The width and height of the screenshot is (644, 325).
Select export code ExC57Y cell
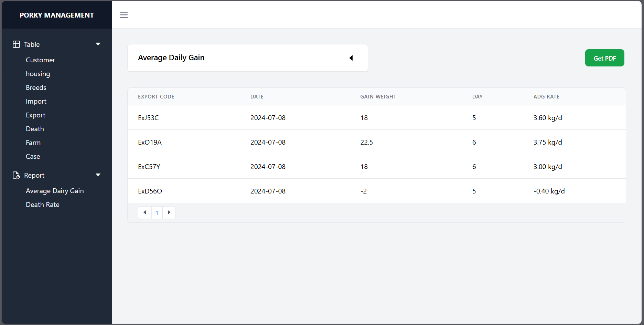[x=149, y=167]
